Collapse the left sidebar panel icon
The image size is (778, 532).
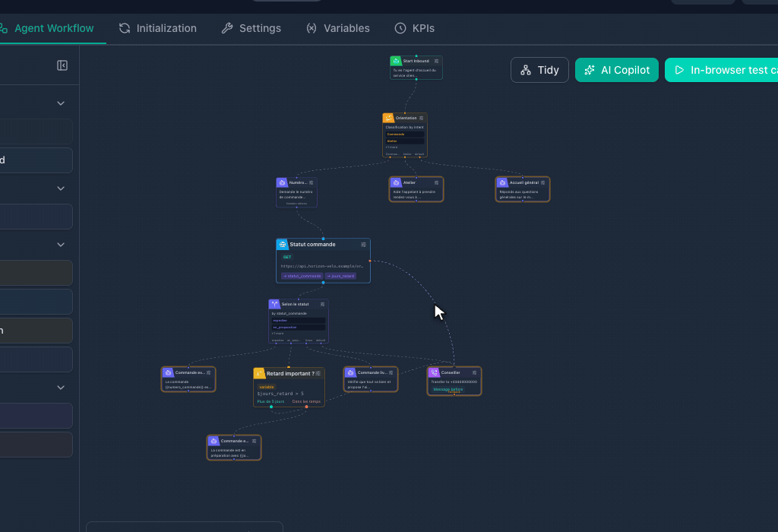[x=62, y=65]
